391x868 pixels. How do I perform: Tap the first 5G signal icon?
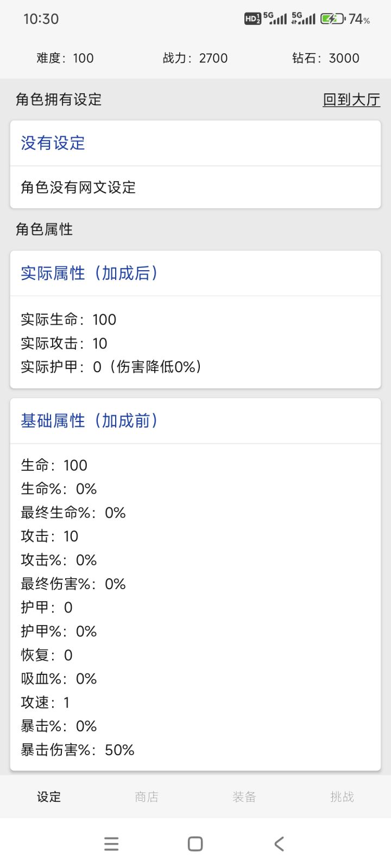coord(275,19)
